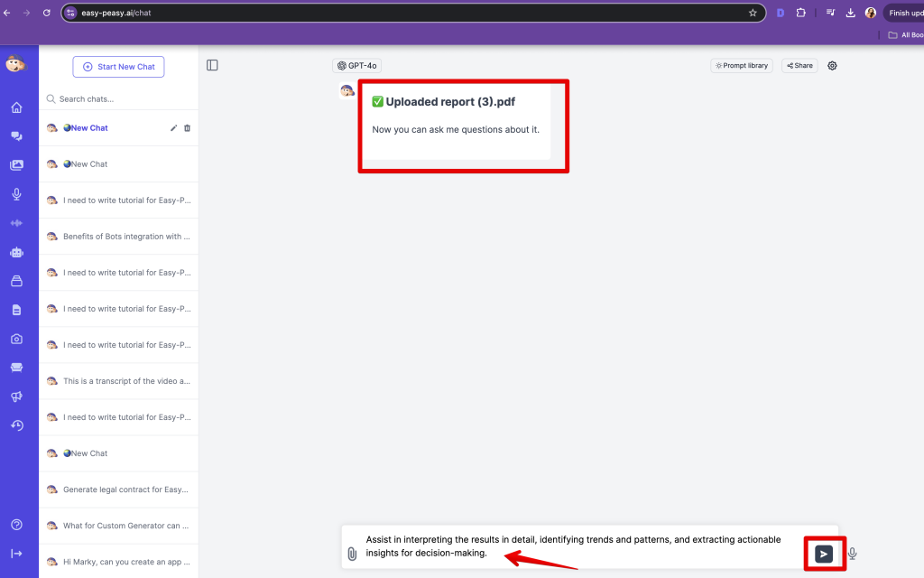Open the Home icon in left sidebar
The image size is (924, 578).
(x=16, y=107)
